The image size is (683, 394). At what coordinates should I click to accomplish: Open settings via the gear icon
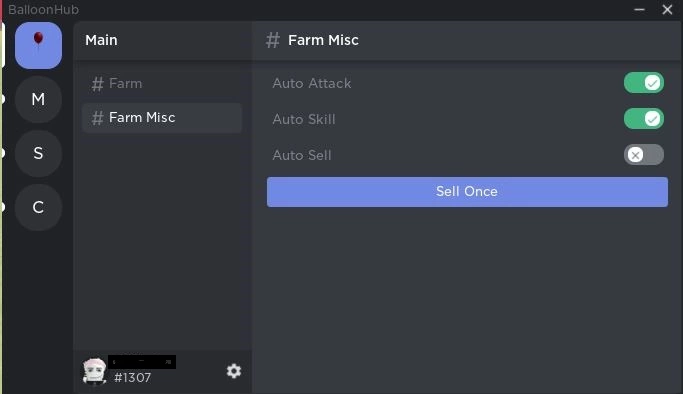click(234, 371)
